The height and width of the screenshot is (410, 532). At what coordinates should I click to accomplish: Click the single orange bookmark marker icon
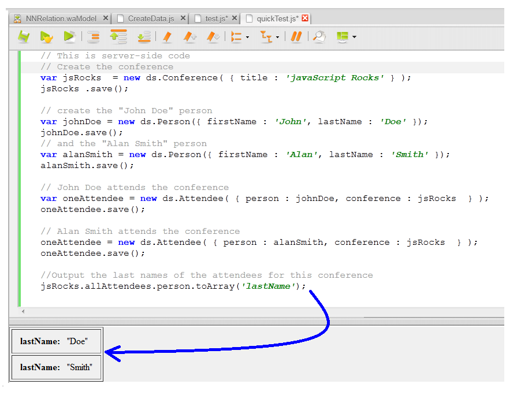(168, 37)
